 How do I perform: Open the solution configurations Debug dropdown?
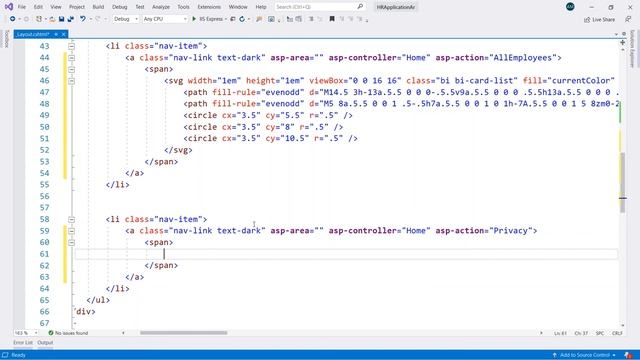(126, 19)
